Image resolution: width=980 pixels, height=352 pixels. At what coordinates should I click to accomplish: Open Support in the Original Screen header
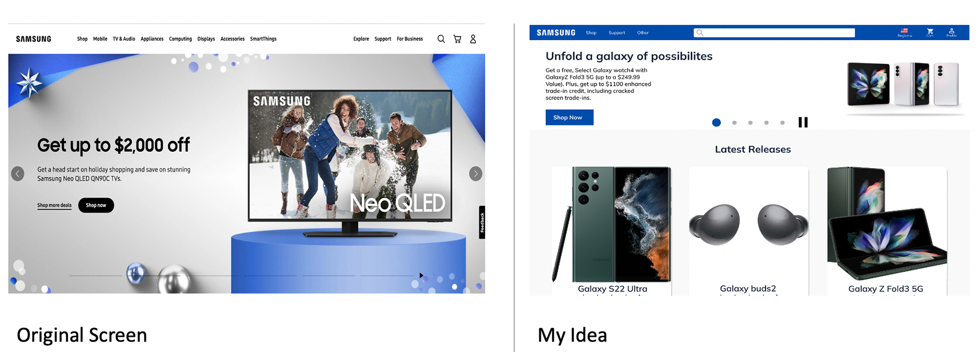click(383, 39)
